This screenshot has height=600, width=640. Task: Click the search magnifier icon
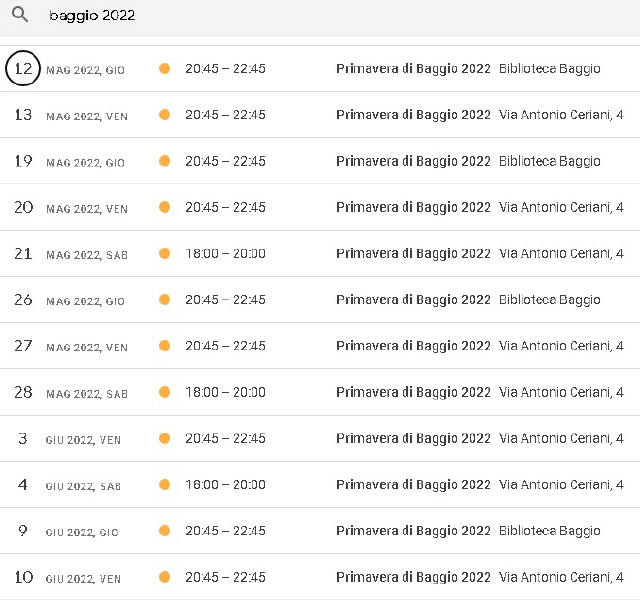point(20,15)
